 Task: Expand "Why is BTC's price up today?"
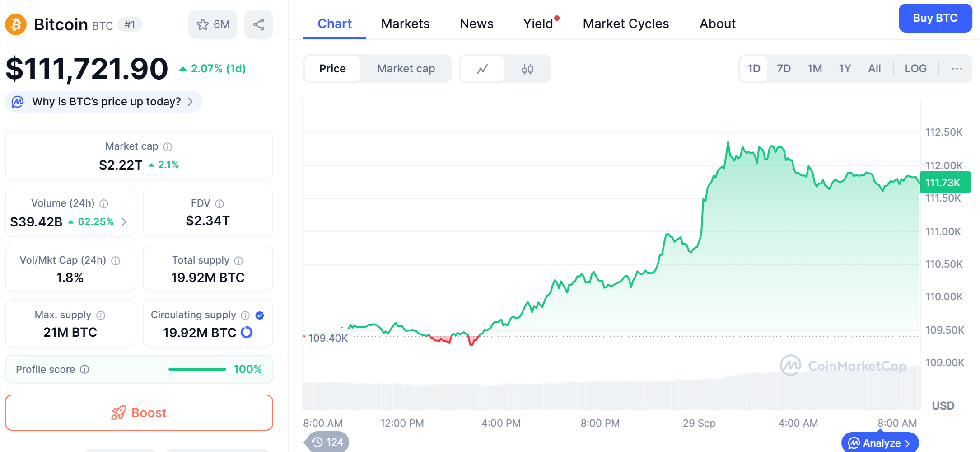point(106,102)
